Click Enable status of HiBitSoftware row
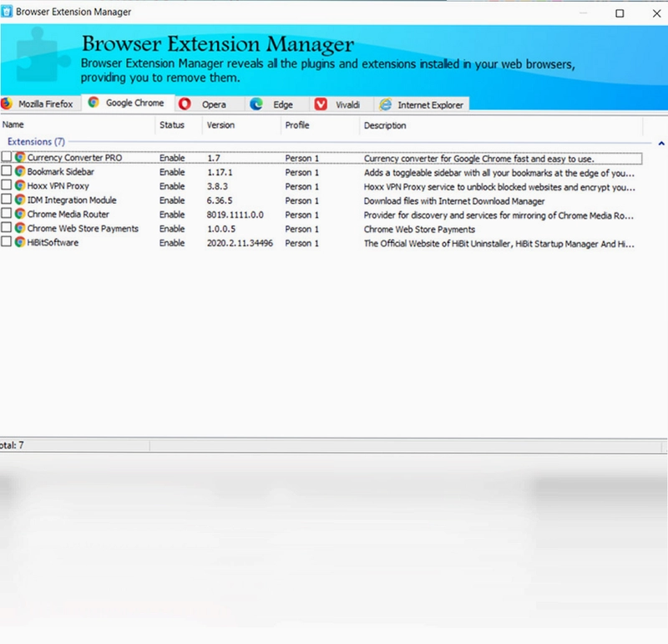 172,243
